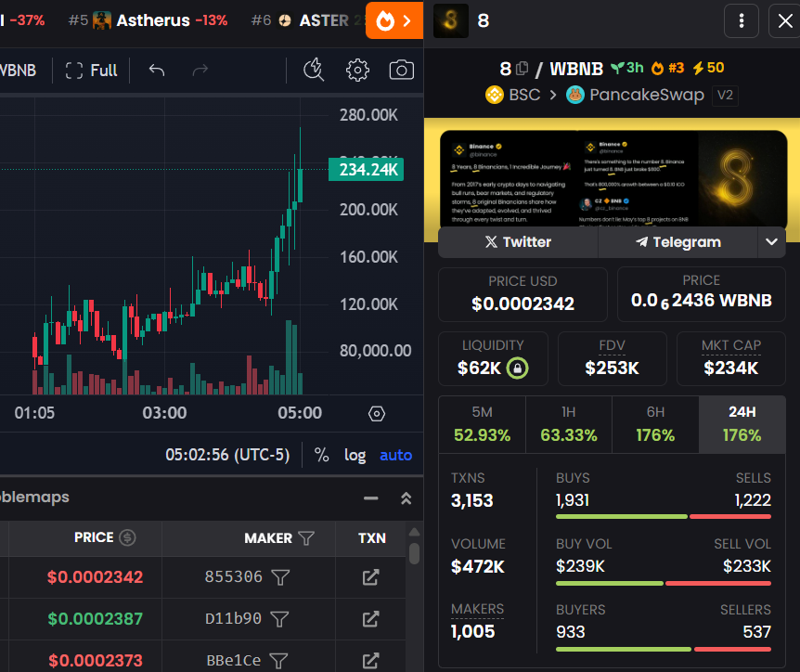Expand the panel with double chevron
The width and height of the screenshot is (800, 672).
pos(406,498)
